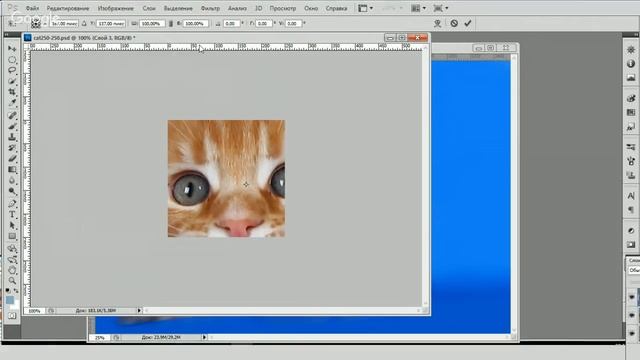Open the Styles panel icon

[631, 127]
